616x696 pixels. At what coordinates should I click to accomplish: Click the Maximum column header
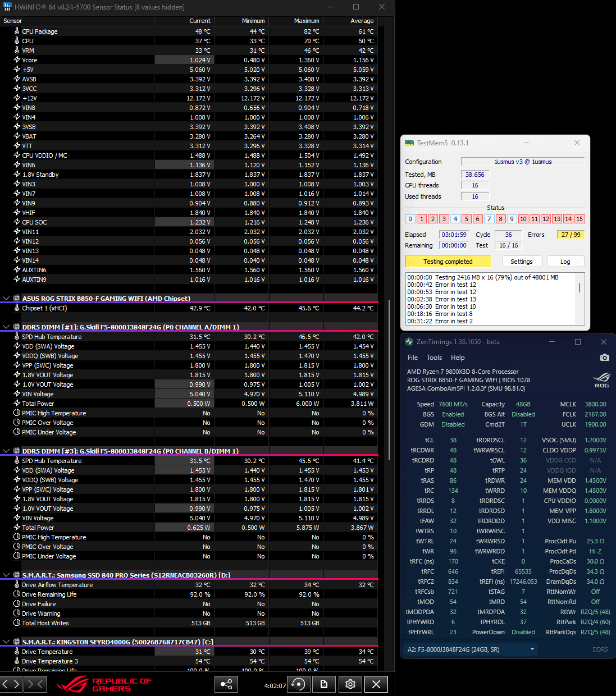click(x=295, y=21)
